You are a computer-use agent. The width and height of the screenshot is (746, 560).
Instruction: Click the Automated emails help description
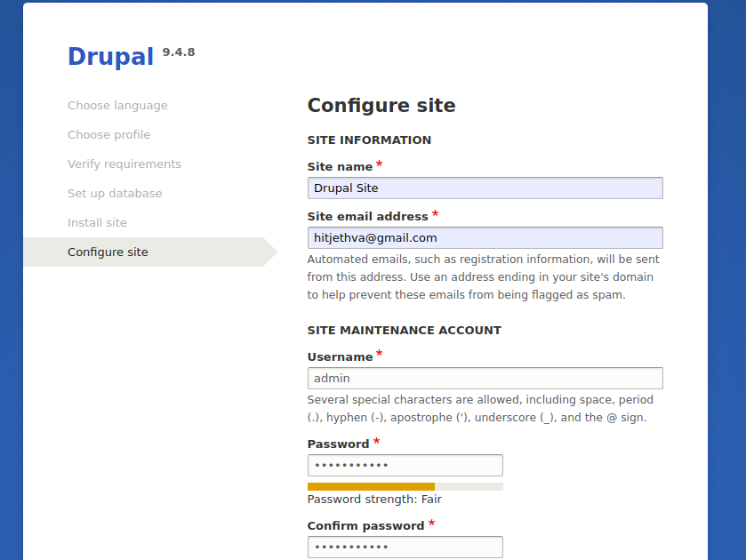[x=483, y=277]
